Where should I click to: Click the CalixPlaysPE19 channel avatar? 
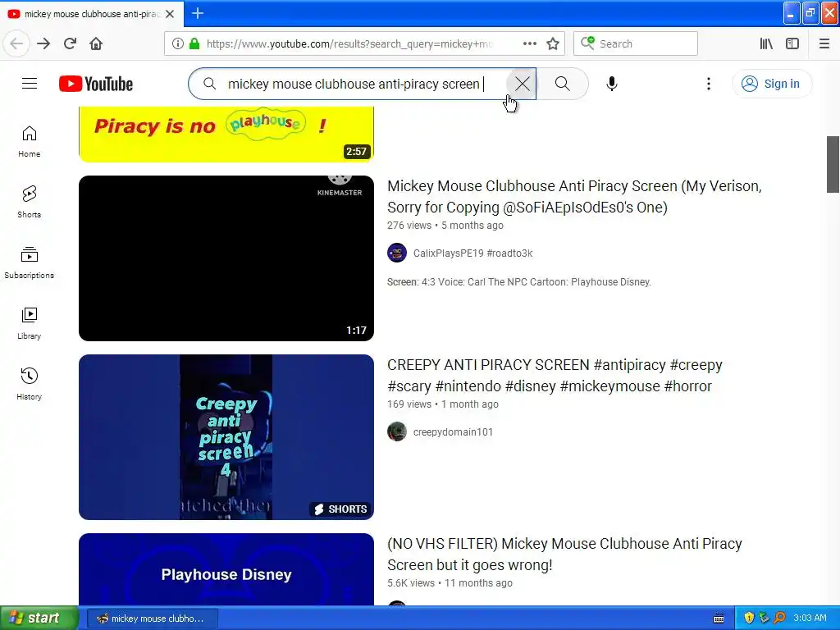point(397,253)
